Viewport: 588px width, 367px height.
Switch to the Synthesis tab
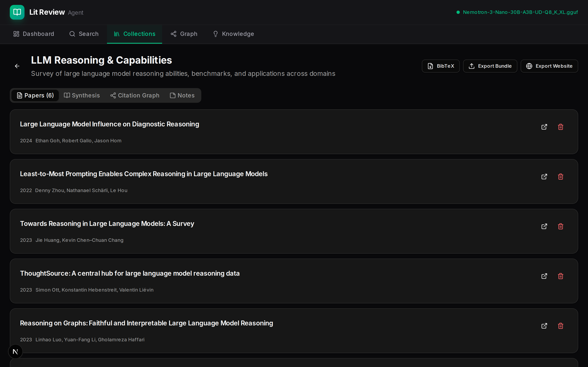coord(82,95)
